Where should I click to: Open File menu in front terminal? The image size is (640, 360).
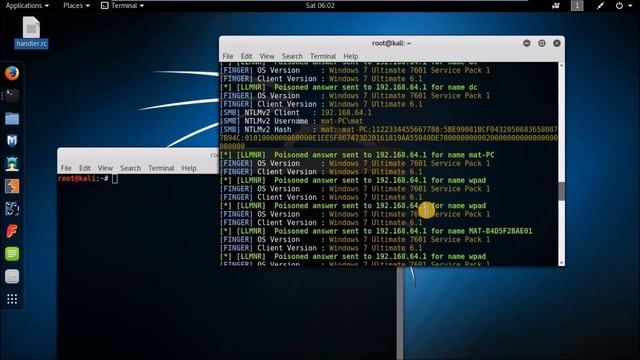coord(228,56)
